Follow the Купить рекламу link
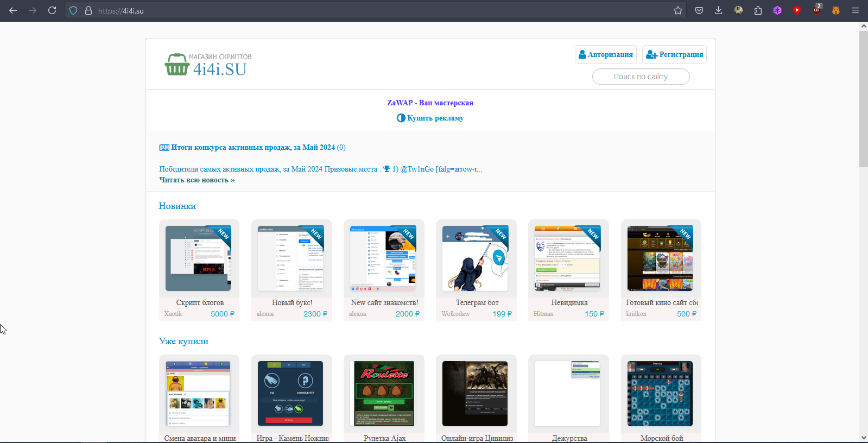This screenshot has height=443, width=868. (x=435, y=118)
